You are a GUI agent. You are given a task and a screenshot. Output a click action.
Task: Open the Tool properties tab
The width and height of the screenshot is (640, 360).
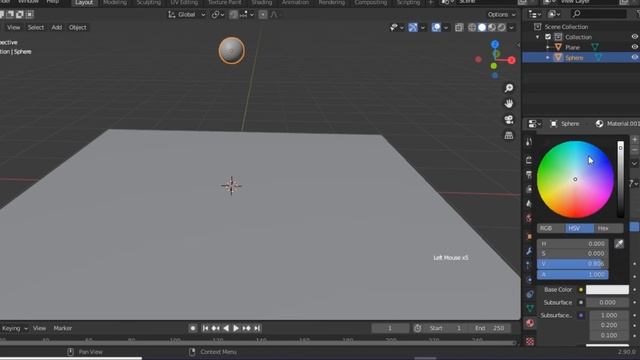[529, 142]
